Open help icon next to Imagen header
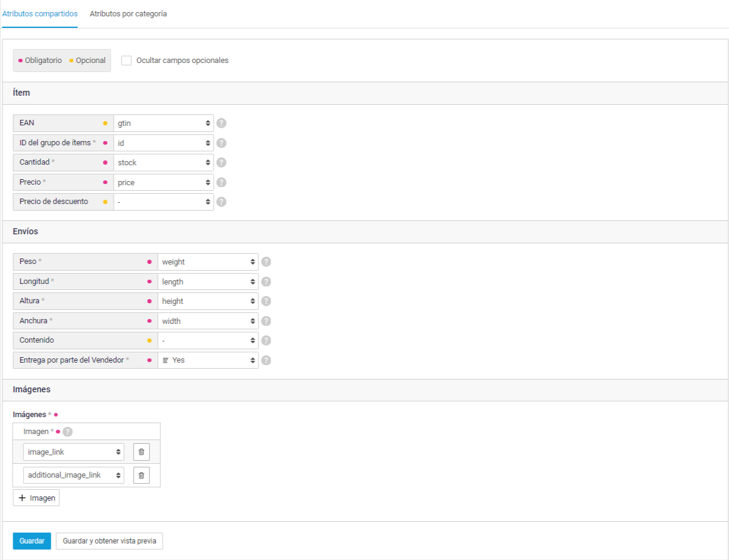 pos(68,432)
